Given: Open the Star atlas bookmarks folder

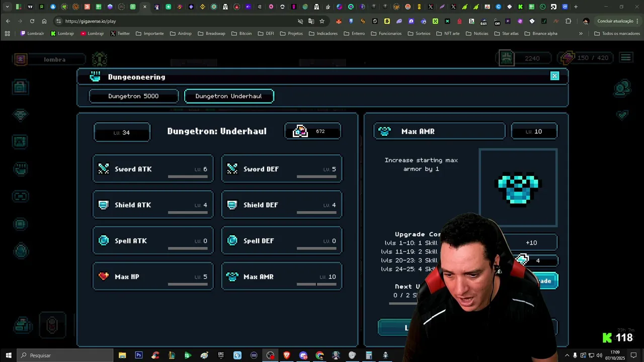Looking at the screenshot, I should point(505,33).
